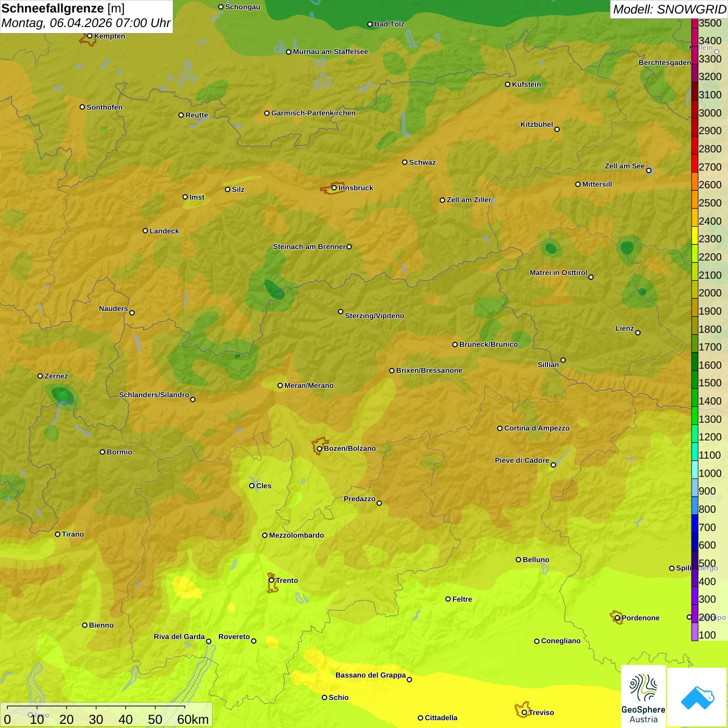Screen dimensions: 728x728
Task: Click the Meran/Merano label
Action: pyautogui.click(x=309, y=385)
